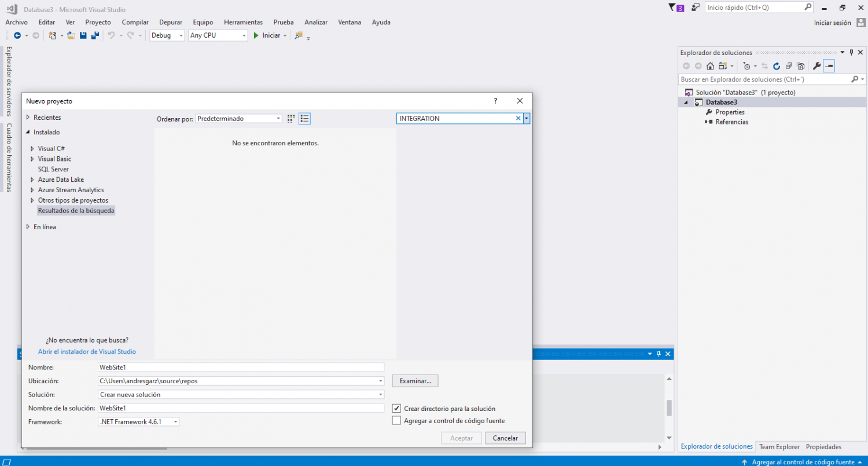Click the feedback icon beside notifications
The height and width of the screenshot is (466, 868).
click(696, 8)
